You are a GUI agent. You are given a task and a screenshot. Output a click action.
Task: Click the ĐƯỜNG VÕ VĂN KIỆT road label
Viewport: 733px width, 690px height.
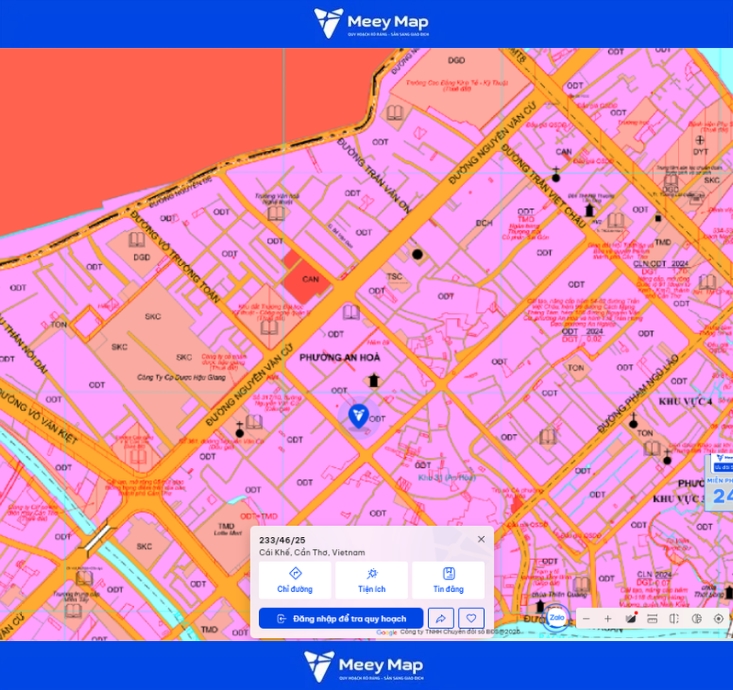tap(38, 415)
